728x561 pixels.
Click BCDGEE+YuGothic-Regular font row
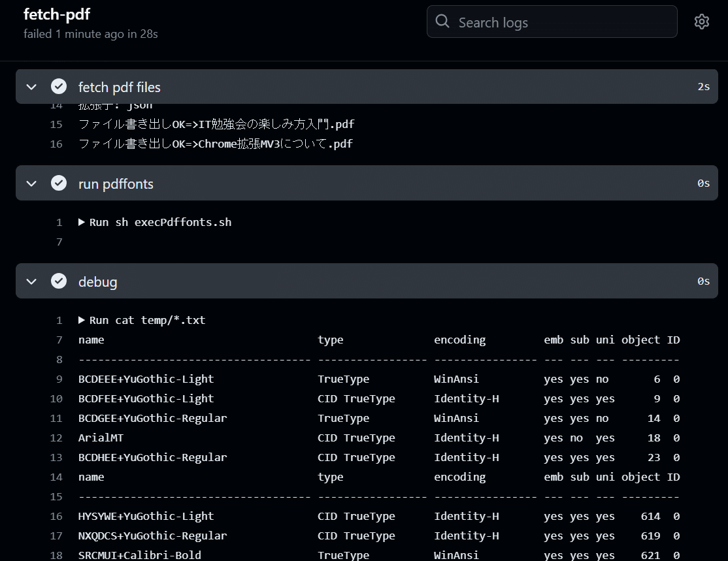[379, 418]
